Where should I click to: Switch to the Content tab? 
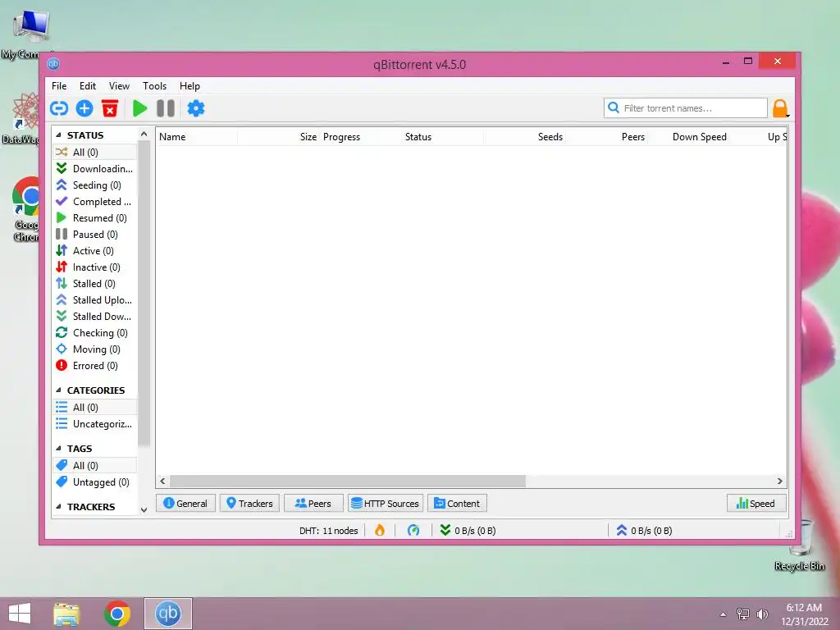pyautogui.click(x=457, y=504)
